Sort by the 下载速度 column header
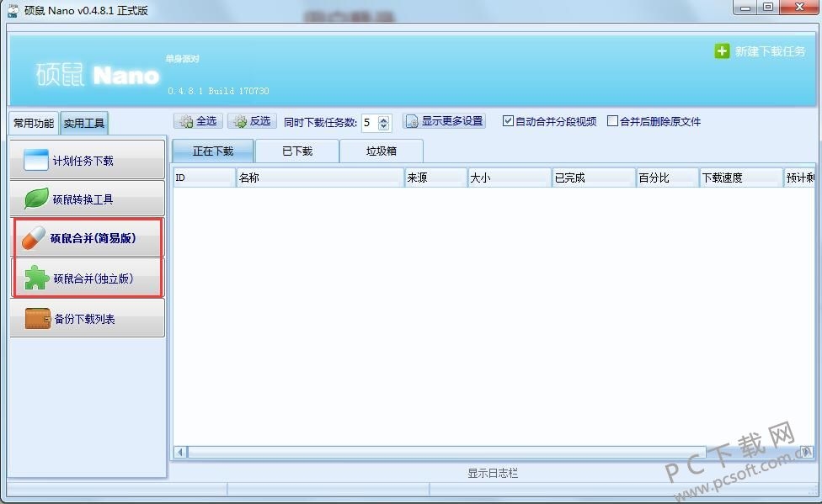This screenshot has height=504, width=822. (741, 178)
